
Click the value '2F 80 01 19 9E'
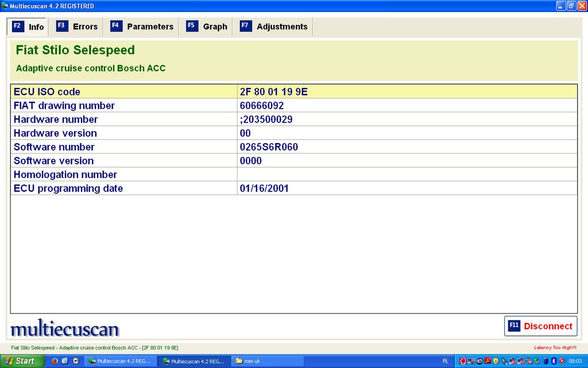(274, 91)
